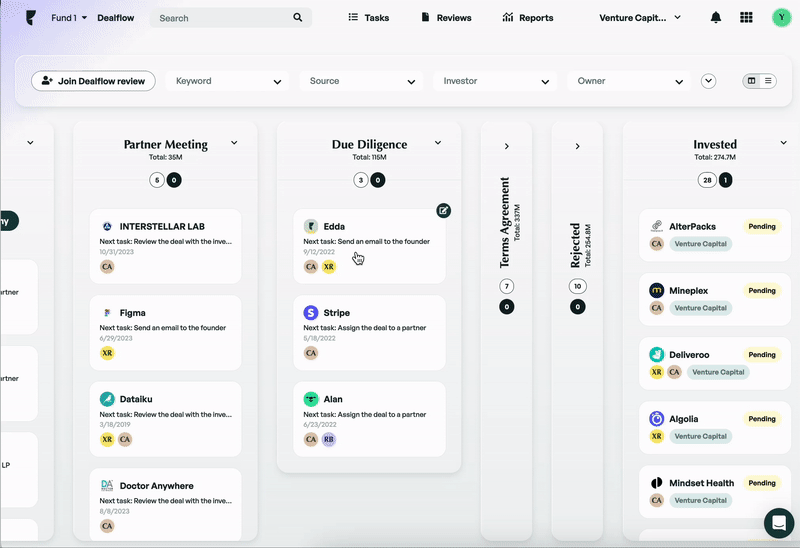Expand the collapsed Terms Agreement column
Screen dimensions: 800x548
(x=506, y=147)
